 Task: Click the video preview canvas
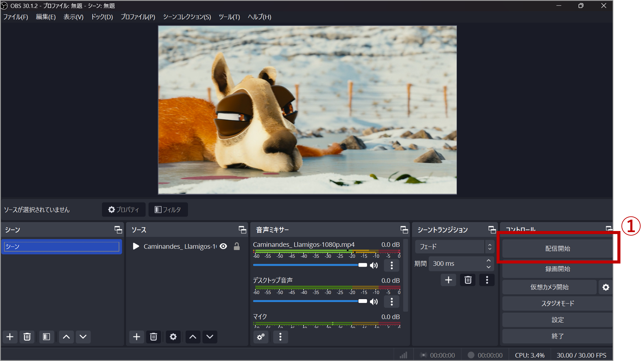coord(307,110)
